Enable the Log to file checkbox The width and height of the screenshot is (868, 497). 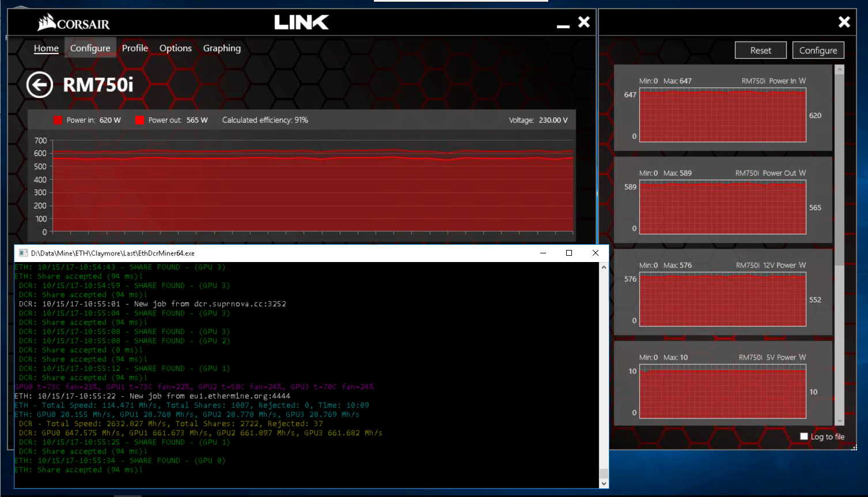(x=804, y=437)
